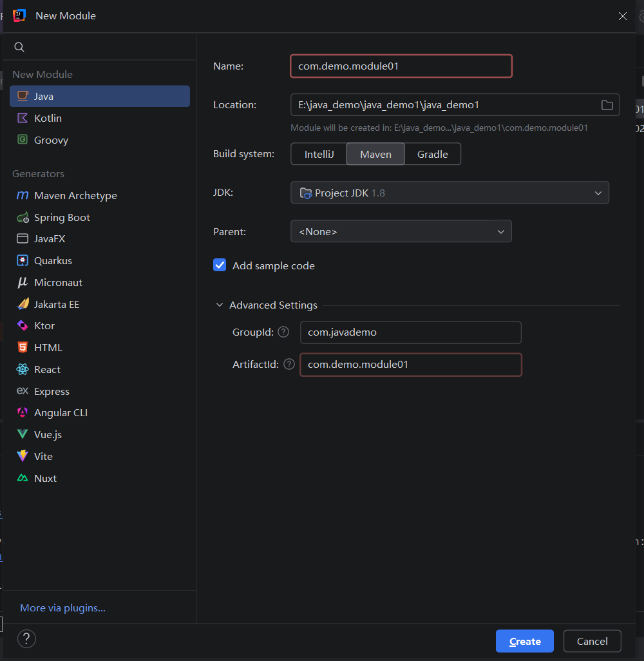The height and width of the screenshot is (661, 644).
Task: Click the module Name input field
Action: (x=401, y=66)
